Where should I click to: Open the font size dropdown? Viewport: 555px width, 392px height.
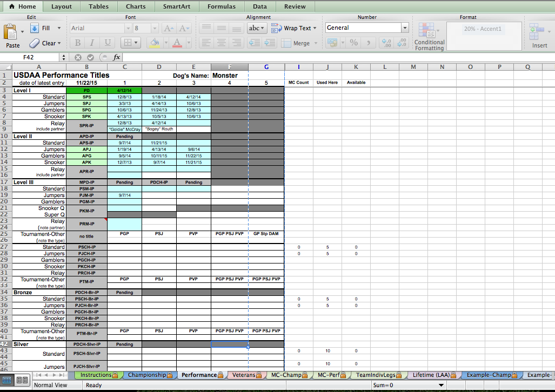tap(155, 28)
